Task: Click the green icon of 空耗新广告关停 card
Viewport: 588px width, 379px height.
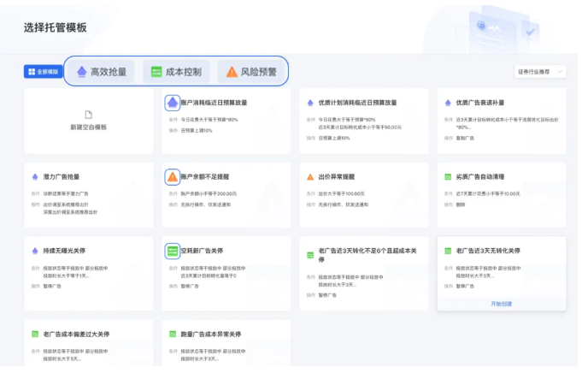Action: coord(173,251)
